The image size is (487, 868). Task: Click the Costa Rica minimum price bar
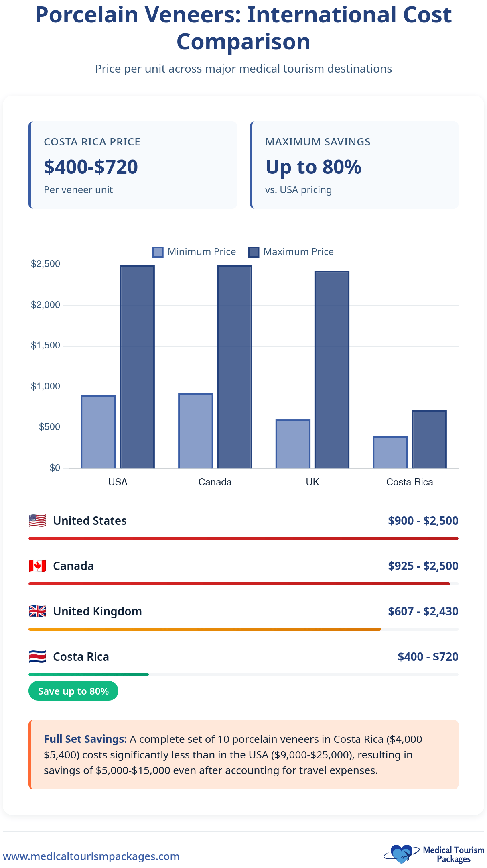coord(390,452)
